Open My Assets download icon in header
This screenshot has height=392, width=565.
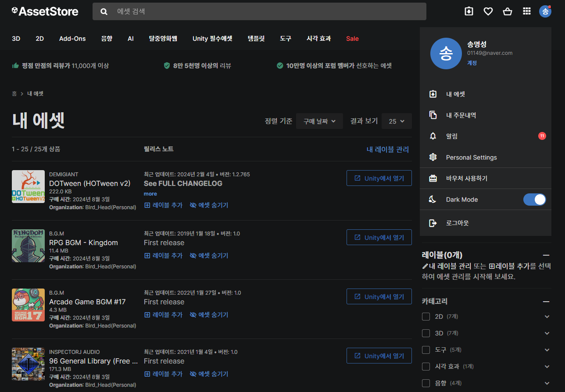469,11
